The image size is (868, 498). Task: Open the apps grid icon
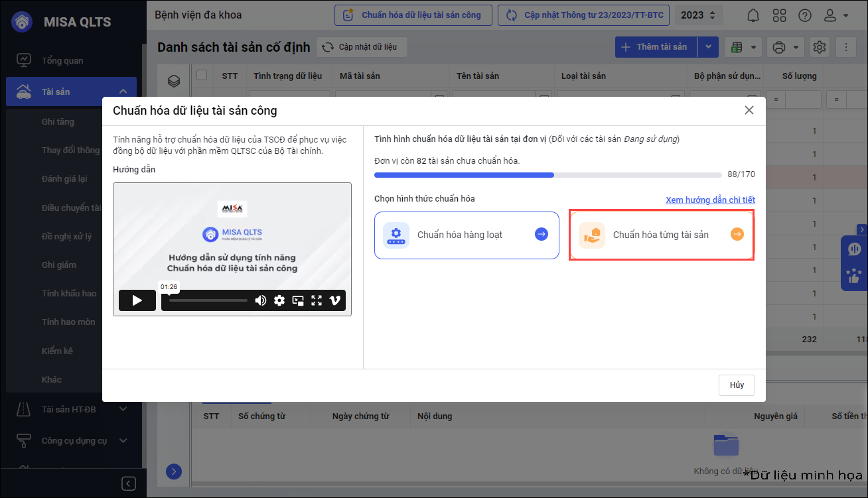tap(779, 15)
